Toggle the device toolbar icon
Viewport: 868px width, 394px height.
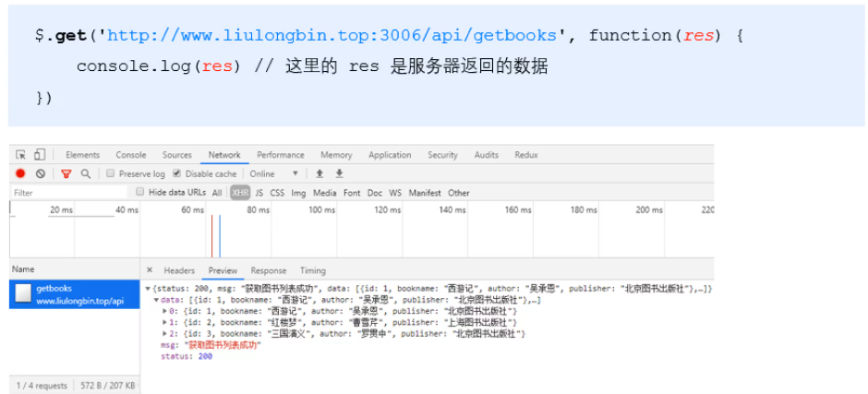point(40,155)
